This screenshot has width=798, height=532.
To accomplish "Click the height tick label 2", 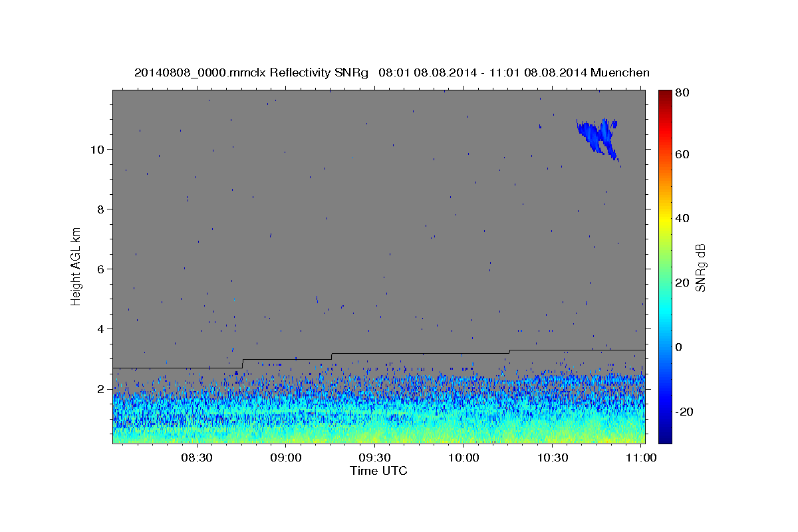I will click(x=101, y=389).
